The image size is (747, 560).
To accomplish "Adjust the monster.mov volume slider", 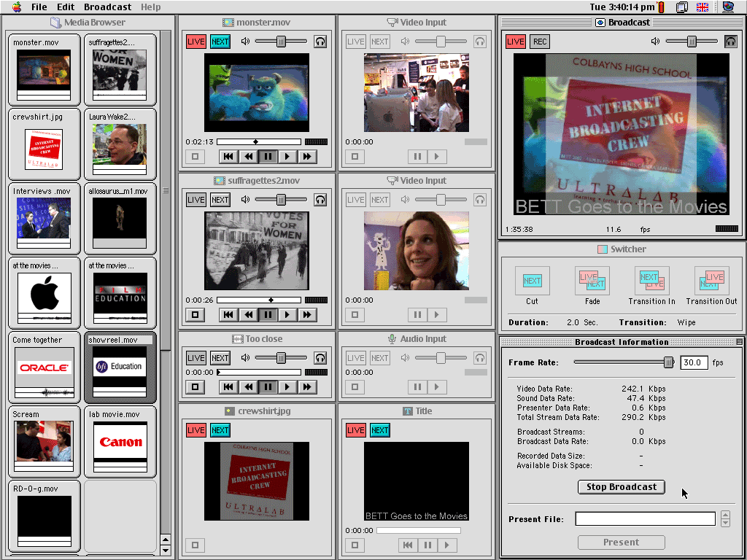I will (x=281, y=42).
